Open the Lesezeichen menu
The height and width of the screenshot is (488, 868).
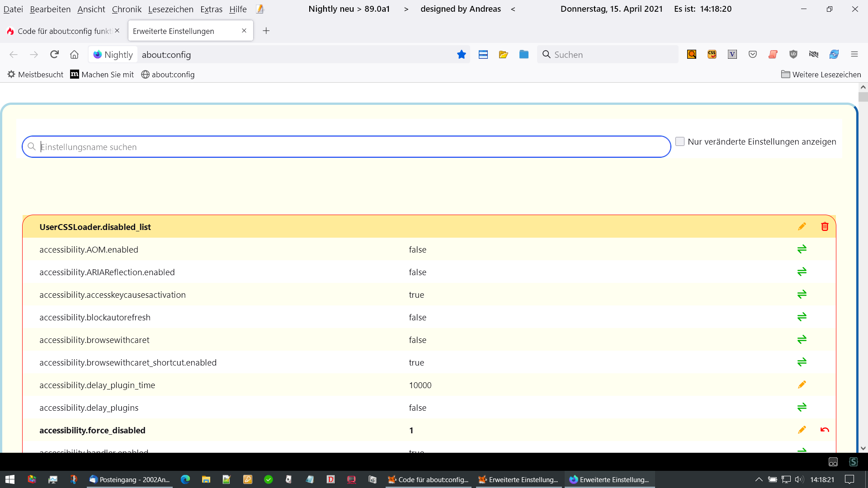pyautogui.click(x=170, y=9)
